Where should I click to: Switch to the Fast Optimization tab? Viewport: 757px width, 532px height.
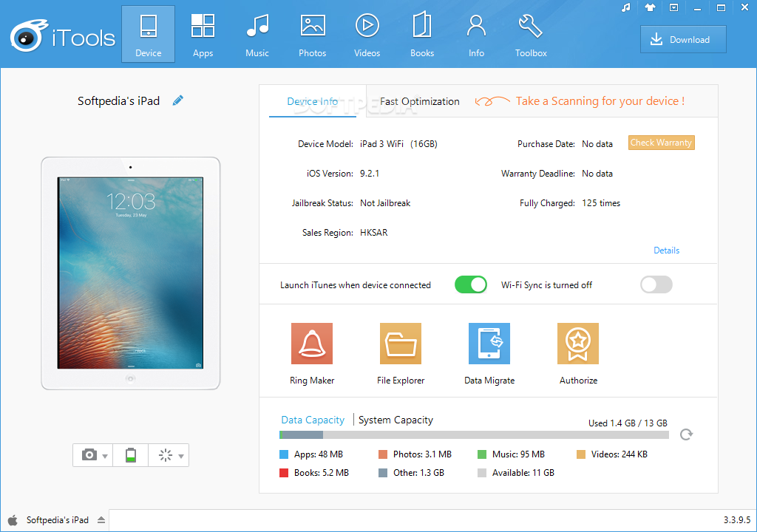(x=419, y=101)
